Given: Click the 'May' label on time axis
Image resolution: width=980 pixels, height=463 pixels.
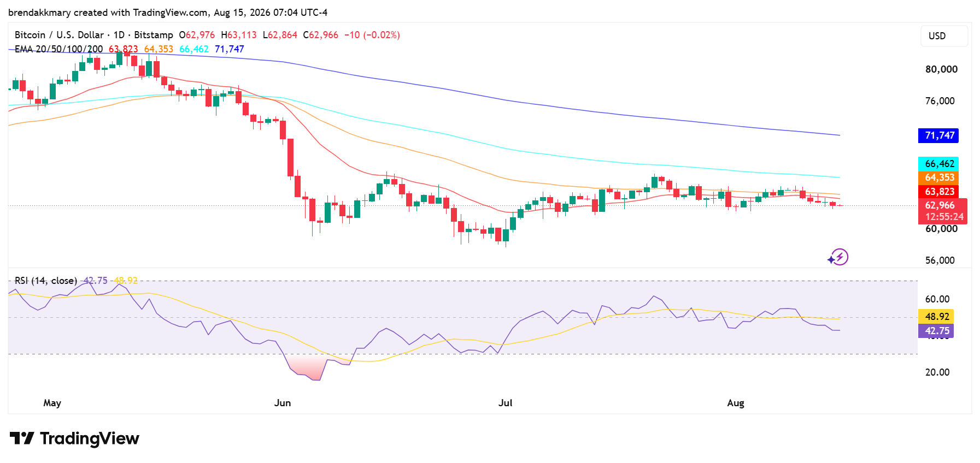Looking at the screenshot, I should pyautogui.click(x=52, y=403).
